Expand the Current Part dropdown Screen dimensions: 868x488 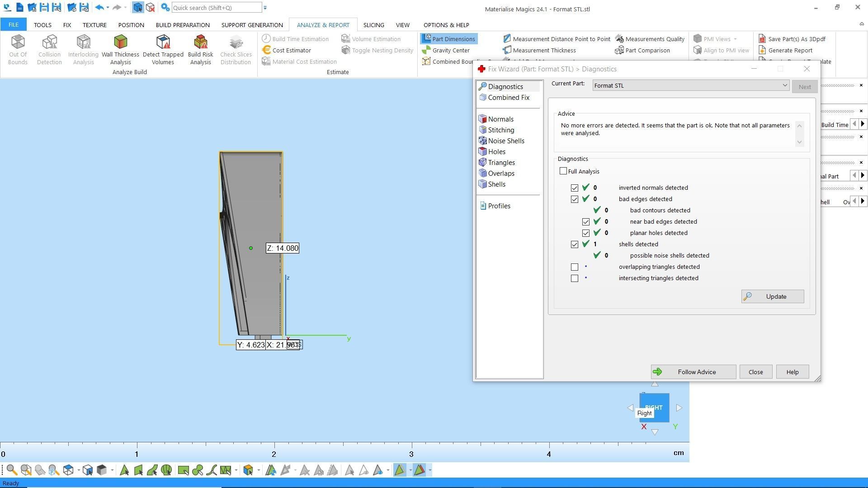click(784, 85)
